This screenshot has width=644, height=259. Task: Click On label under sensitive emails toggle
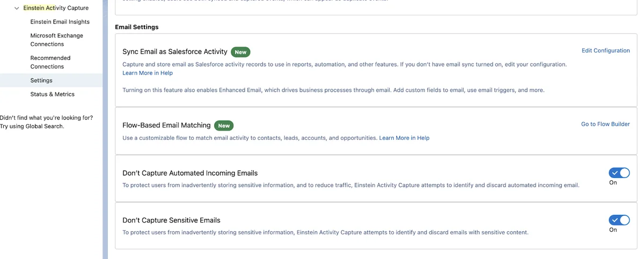(x=613, y=230)
